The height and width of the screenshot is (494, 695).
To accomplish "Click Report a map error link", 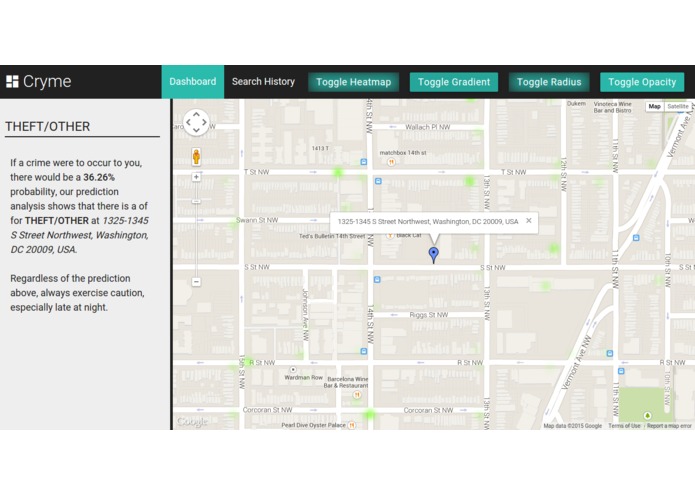I will click(669, 426).
